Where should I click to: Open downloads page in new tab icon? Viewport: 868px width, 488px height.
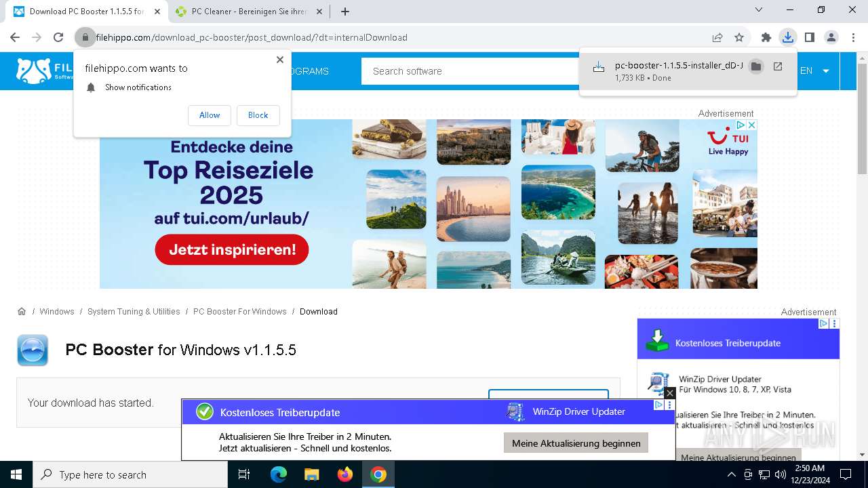[778, 66]
